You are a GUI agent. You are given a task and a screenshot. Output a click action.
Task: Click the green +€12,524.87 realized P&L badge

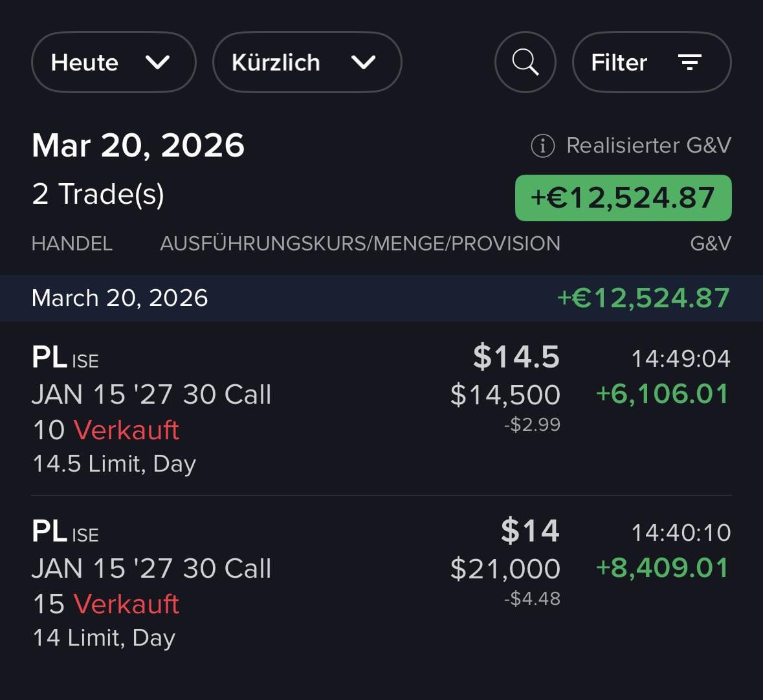[x=623, y=198]
